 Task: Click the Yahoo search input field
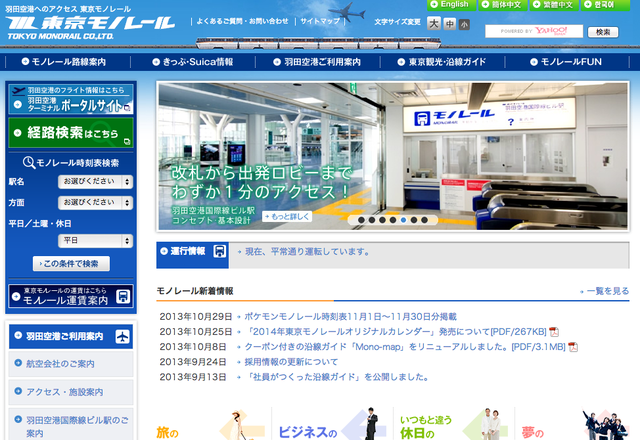534,31
